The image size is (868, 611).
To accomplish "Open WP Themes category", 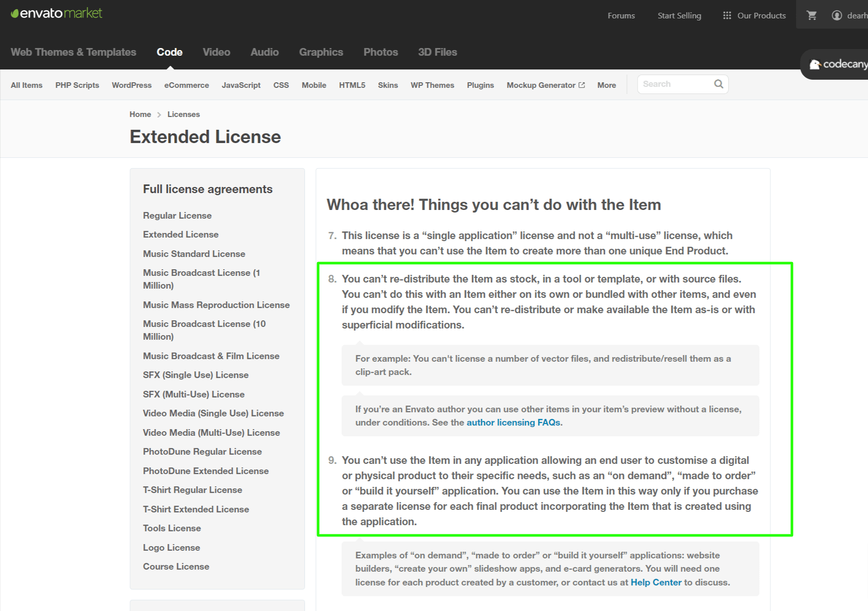I will (x=432, y=85).
